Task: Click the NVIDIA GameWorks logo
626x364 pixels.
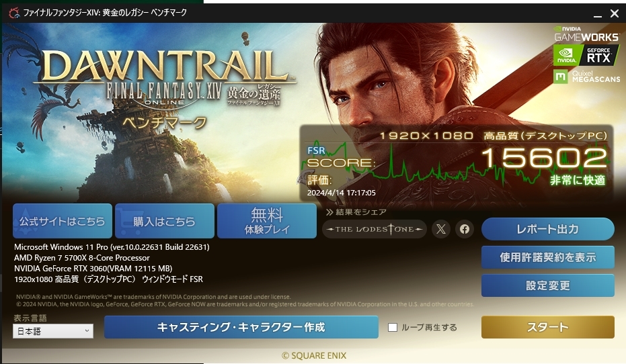Action: 586,34
